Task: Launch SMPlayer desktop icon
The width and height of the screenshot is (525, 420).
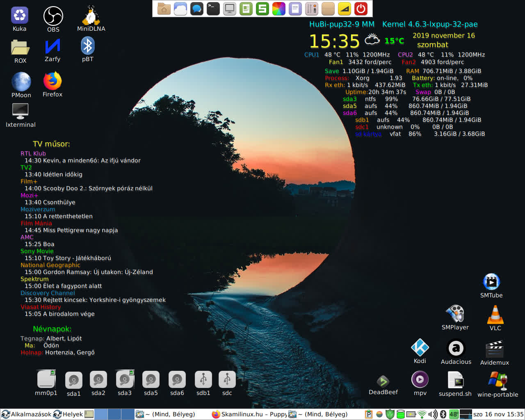Action: tap(455, 314)
